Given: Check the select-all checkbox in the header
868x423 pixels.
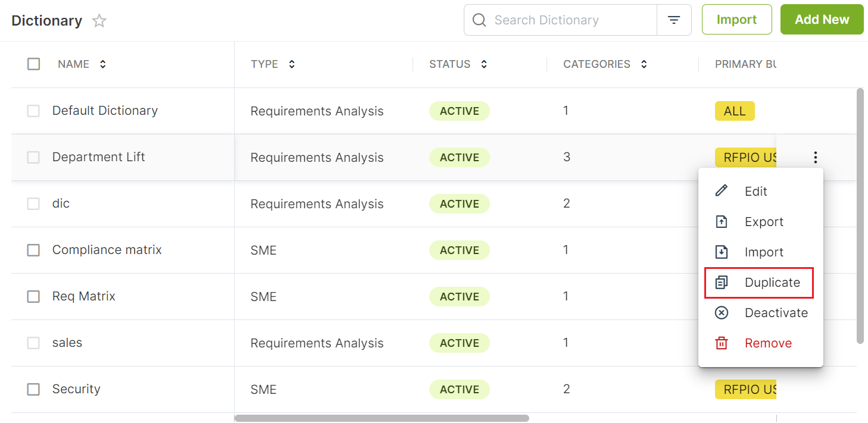Looking at the screenshot, I should tap(33, 64).
